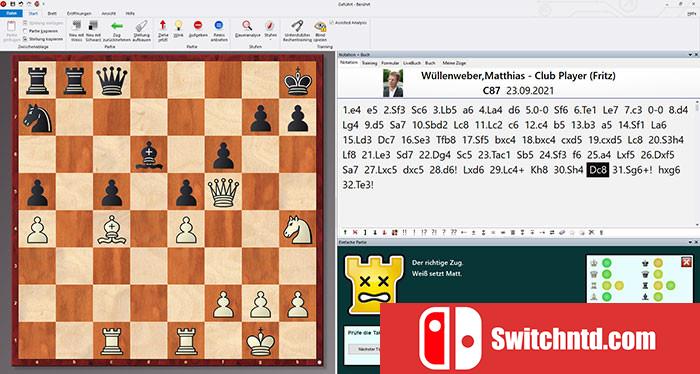Insert the double exclamation annotation symbol
This screenshot has height=374, width=700.
point(405,232)
